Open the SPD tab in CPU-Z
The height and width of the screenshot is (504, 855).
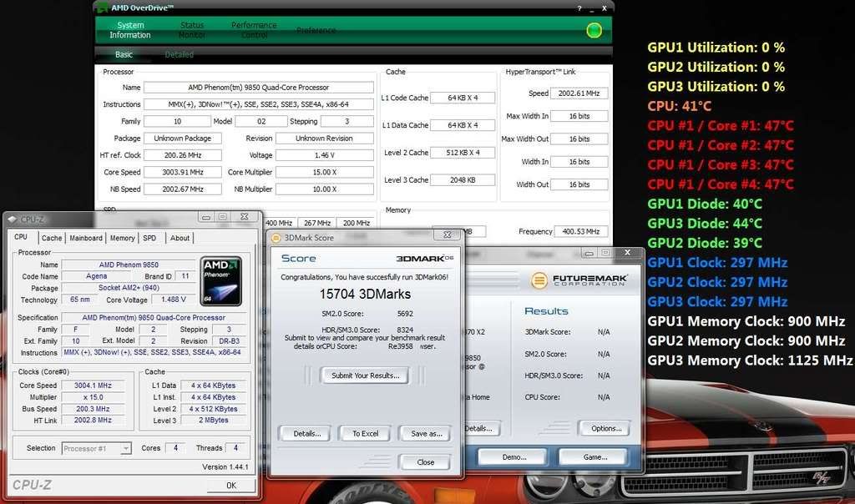pos(149,238)
